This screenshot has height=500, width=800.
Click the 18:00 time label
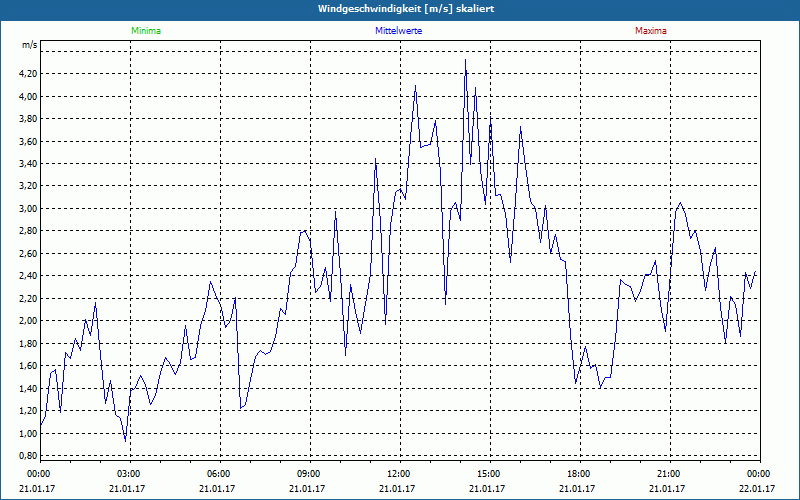coord(580,474)
